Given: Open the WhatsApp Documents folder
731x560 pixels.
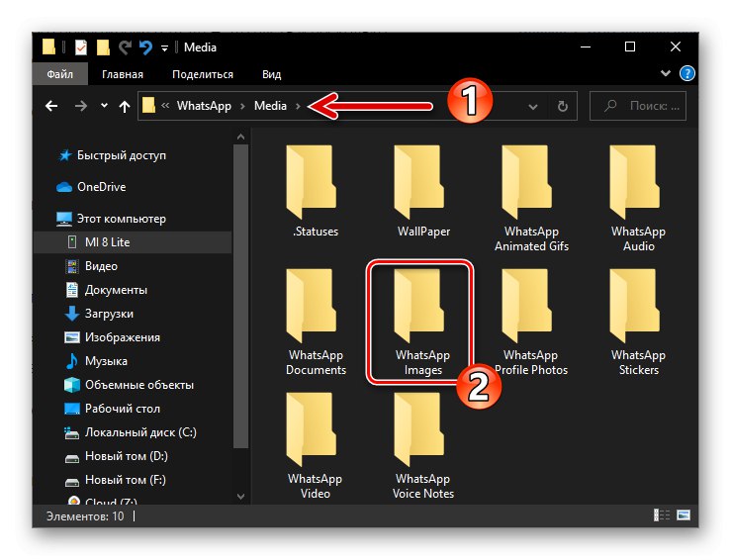Looking at the screenshot, I should click(316, 323).
